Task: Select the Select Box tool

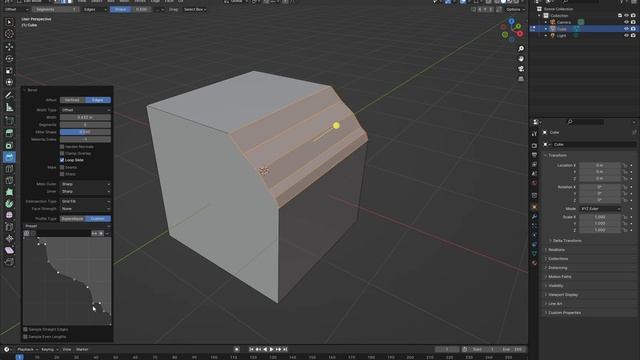Action: pyautogui.click(x=9, y=22)
